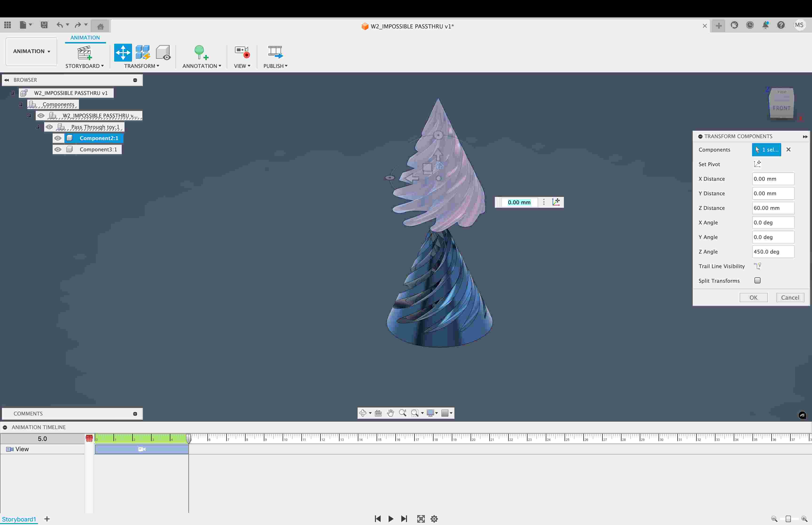Jump to the beginning of storyboard

tap(378, 519)
